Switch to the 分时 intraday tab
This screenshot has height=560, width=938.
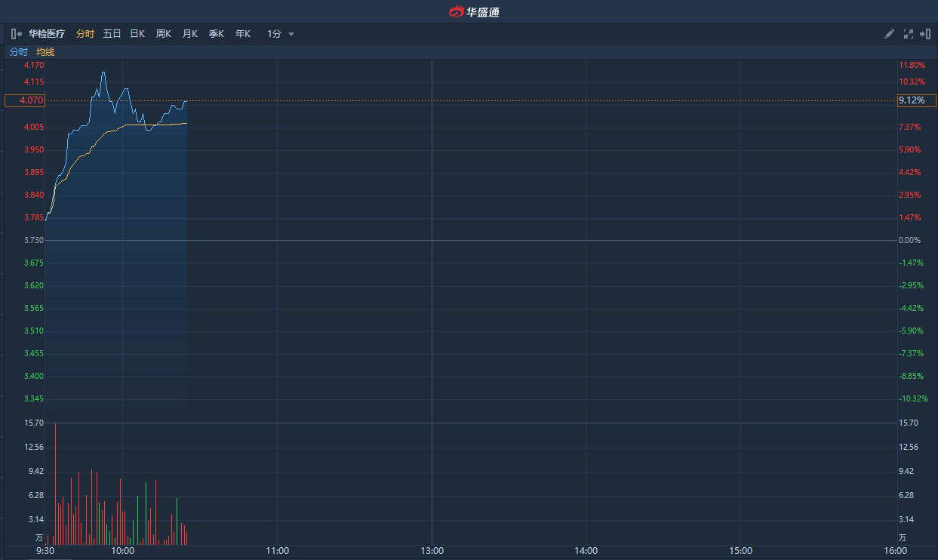tap(85, 33)
